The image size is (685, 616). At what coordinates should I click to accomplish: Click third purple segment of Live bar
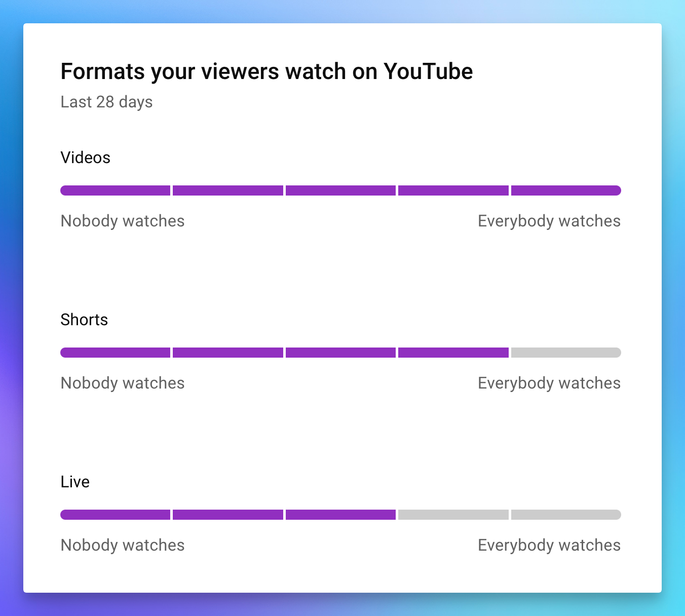tap(340, 515)
